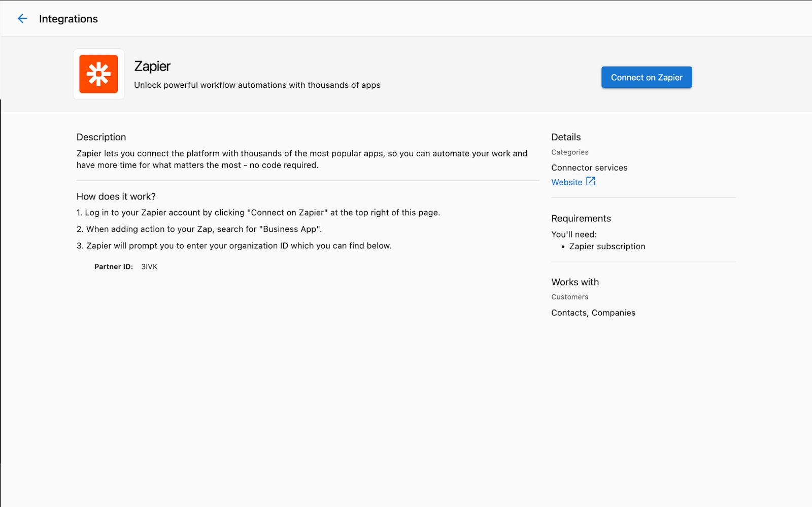812x507 pixels.
Task: Click the Zapier subscription requirement bullet
Action: click(x=607, y=246)
